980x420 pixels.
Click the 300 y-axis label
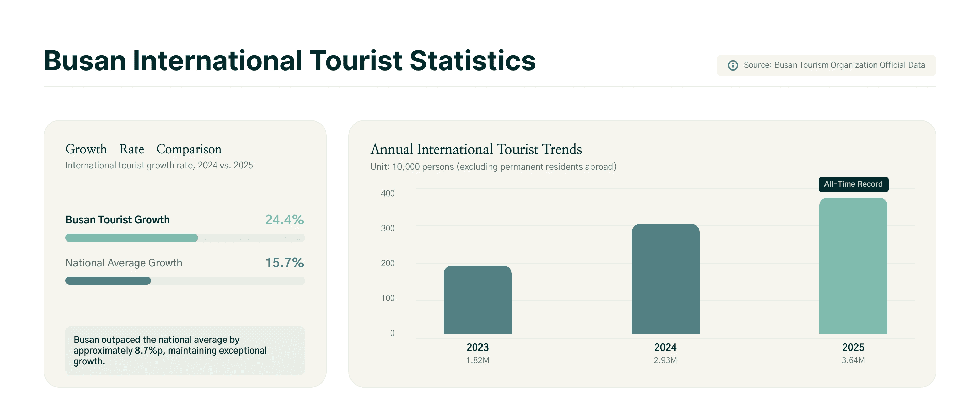pyautogui.click(x=388, y=229)
